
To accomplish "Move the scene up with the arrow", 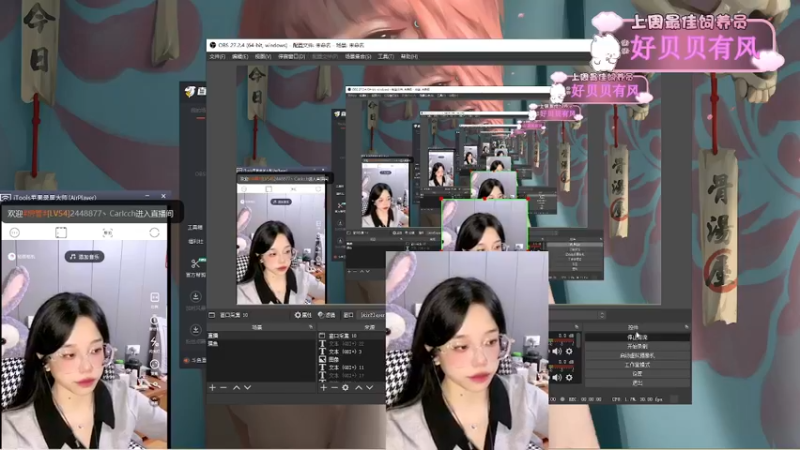I will click(236, 388).
